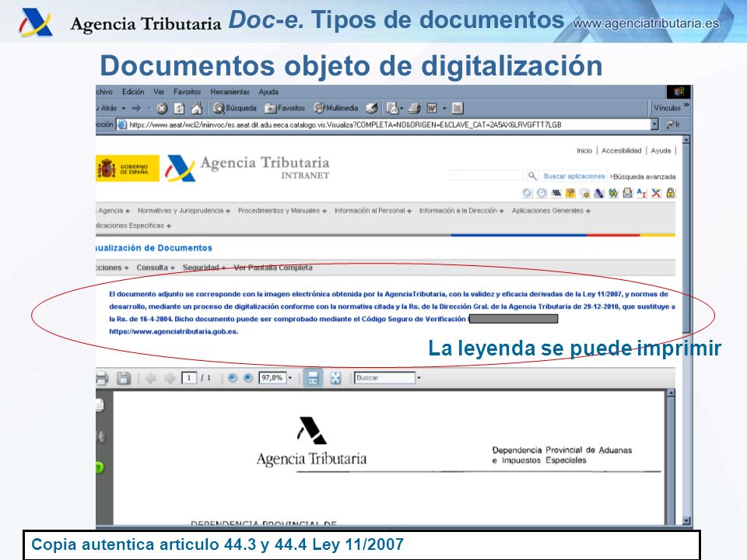This screenshot has width=747, height=560.
Task: Open the Ayuda menu in menu bar
Action: coord(268,92)
